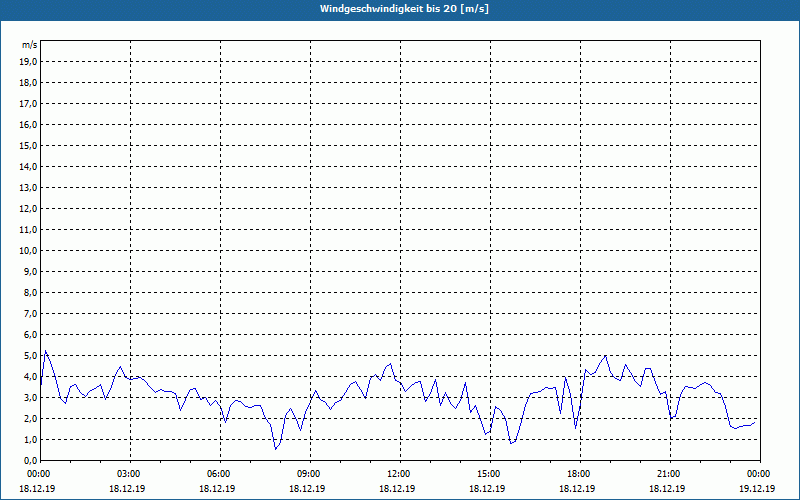
Task: Click the 4,0 y-axis label
Action: [x=30, y=377]
